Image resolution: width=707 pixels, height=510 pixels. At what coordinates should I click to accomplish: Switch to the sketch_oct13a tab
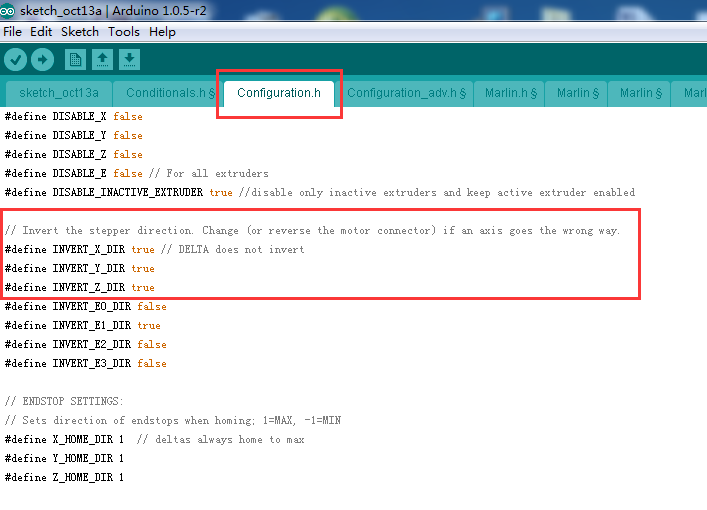pos(59,93)
